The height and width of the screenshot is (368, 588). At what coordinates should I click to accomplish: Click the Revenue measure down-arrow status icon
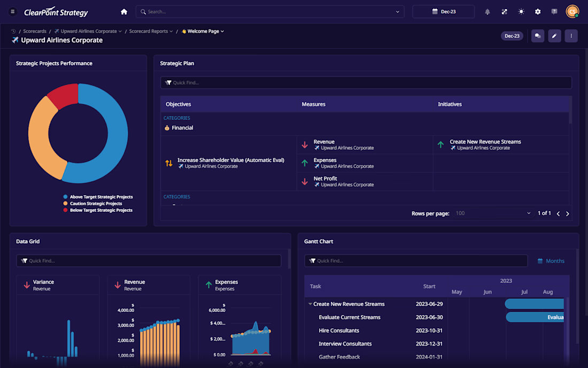click(x=305, y=145)
